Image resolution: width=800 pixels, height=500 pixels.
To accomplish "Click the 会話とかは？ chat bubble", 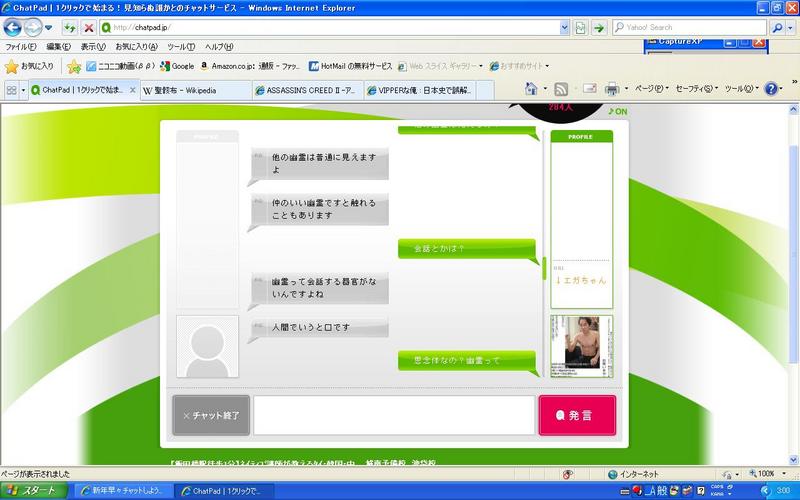I will pyautogui.click(x=467, y=248).
